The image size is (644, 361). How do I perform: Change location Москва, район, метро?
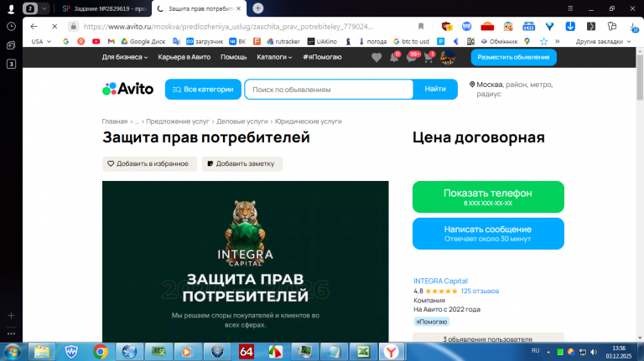pos(512,89)
